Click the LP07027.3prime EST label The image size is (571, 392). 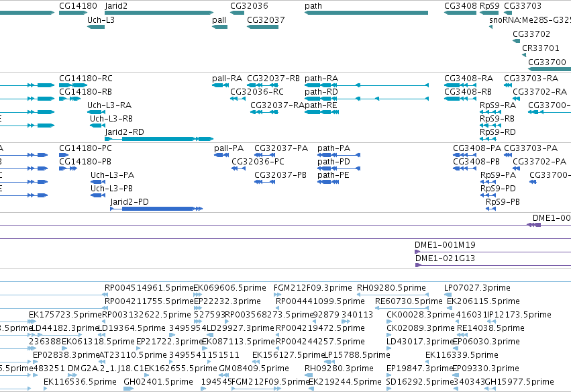point(477,288)
